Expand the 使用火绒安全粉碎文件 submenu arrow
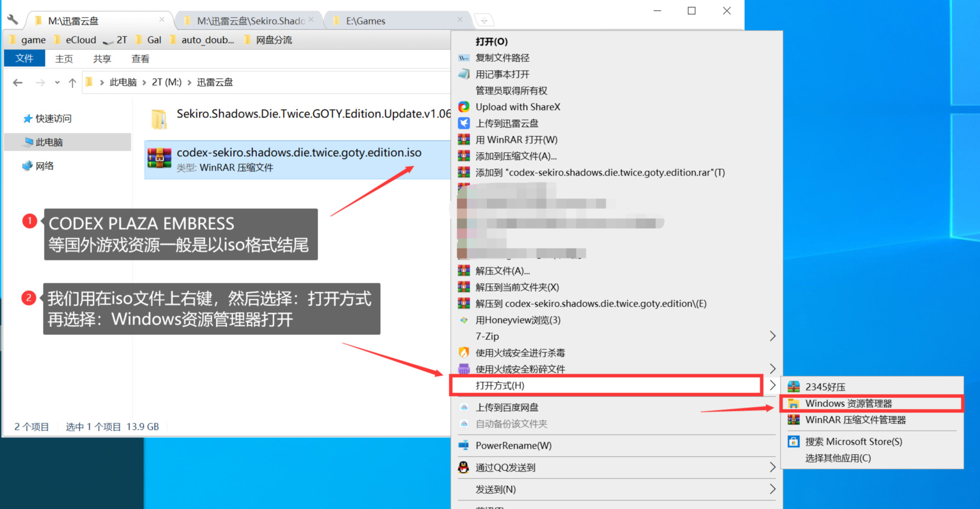The image size is (980, 509). coord(772,369)
